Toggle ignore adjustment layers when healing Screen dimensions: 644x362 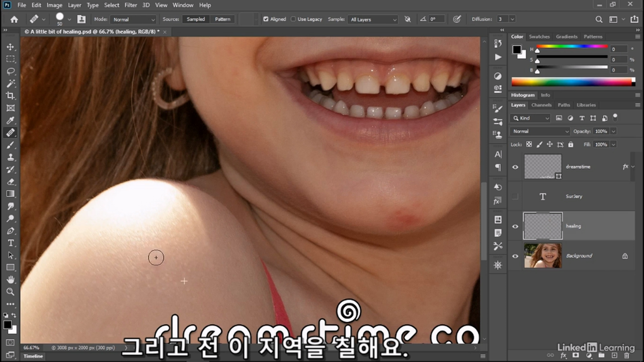(408, 19)
